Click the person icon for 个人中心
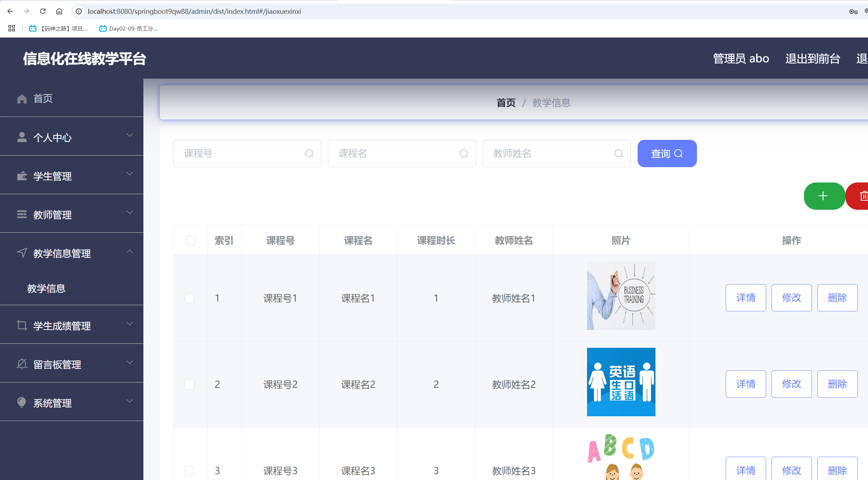Viewport: 868px width, 480px height. click(21, 137)
